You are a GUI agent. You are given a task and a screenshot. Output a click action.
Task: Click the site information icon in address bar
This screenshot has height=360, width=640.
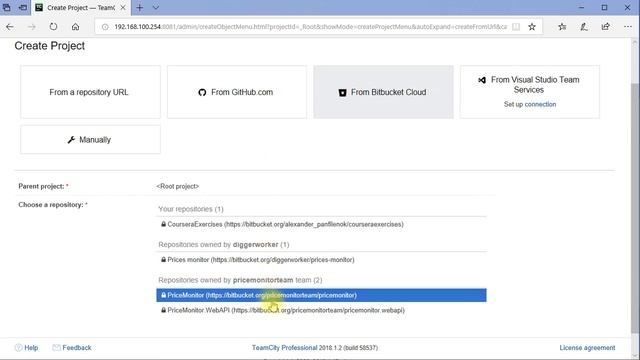coord(105,27)
